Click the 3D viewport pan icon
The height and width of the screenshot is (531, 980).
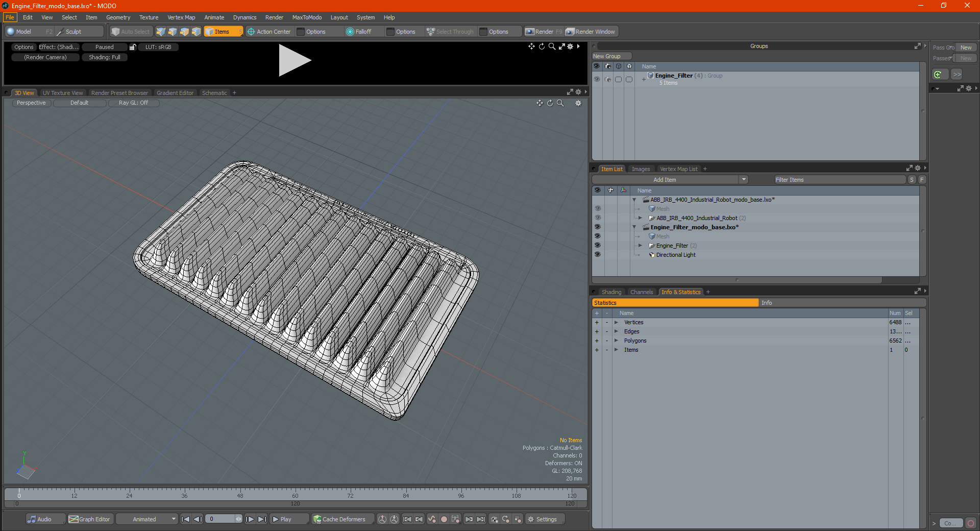[x=540, y=103]
